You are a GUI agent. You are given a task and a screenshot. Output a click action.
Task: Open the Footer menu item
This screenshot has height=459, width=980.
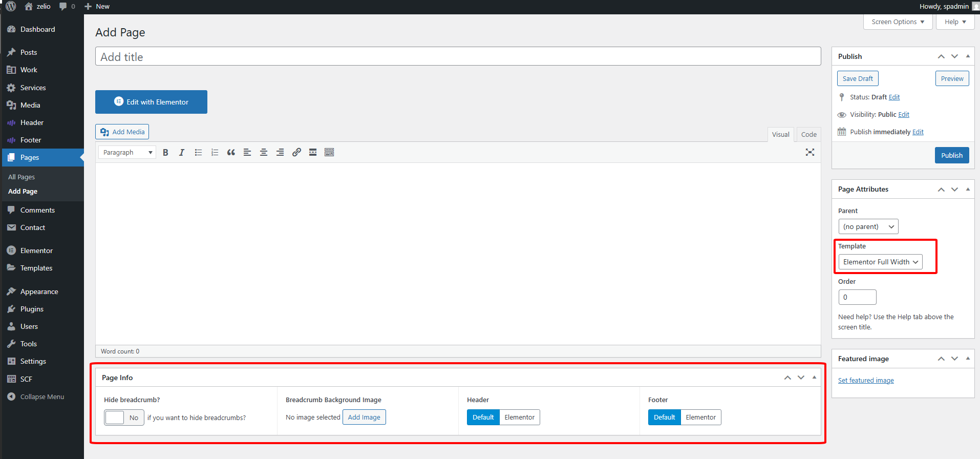point(42,140)
